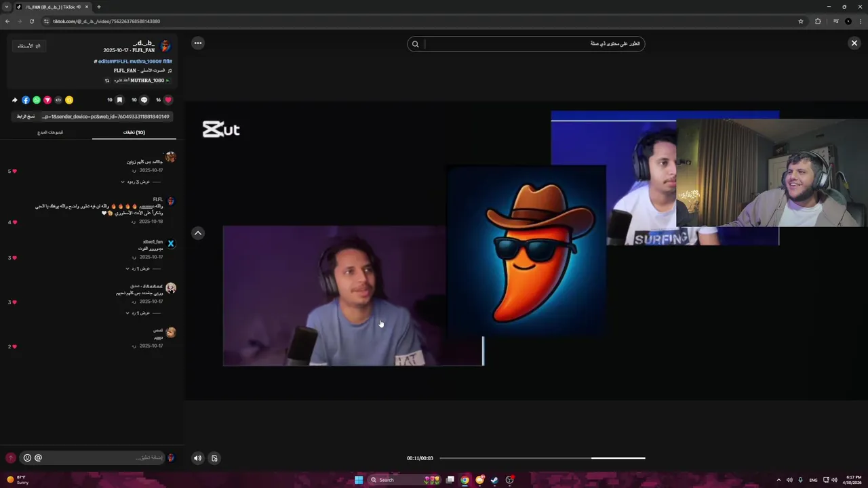Bookmark this page with star icon

point(801,21)
